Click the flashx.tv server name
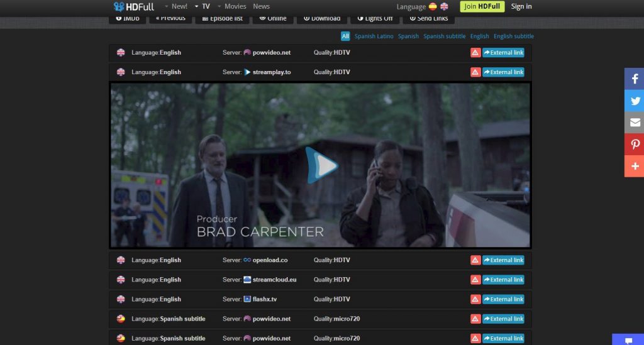Image resolution: width=644 pixels, height=345 pixels. [x=265, y=300]
